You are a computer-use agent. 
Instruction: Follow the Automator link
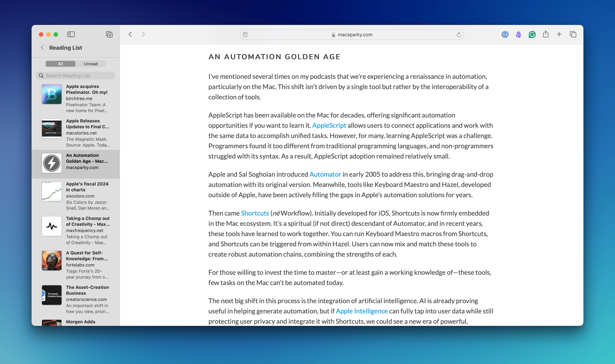coord(325,174)
